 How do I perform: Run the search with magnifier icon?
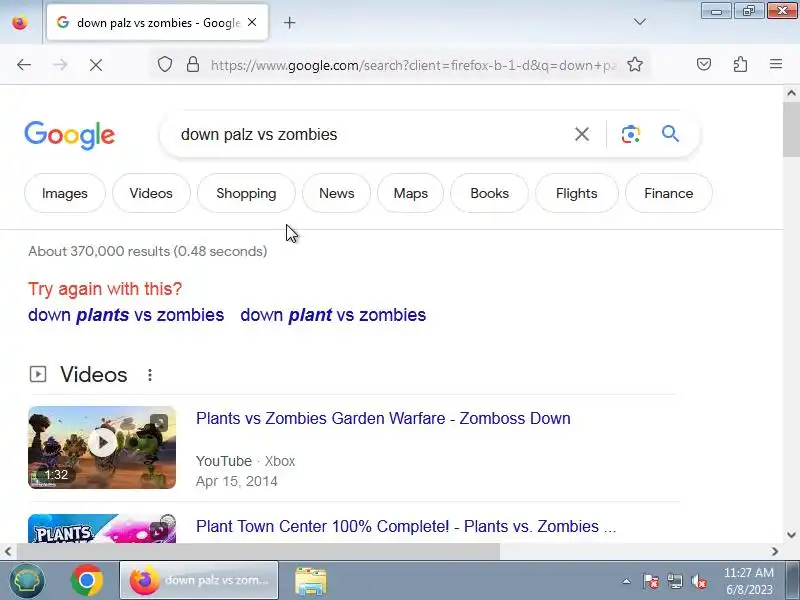click(670, 134)
